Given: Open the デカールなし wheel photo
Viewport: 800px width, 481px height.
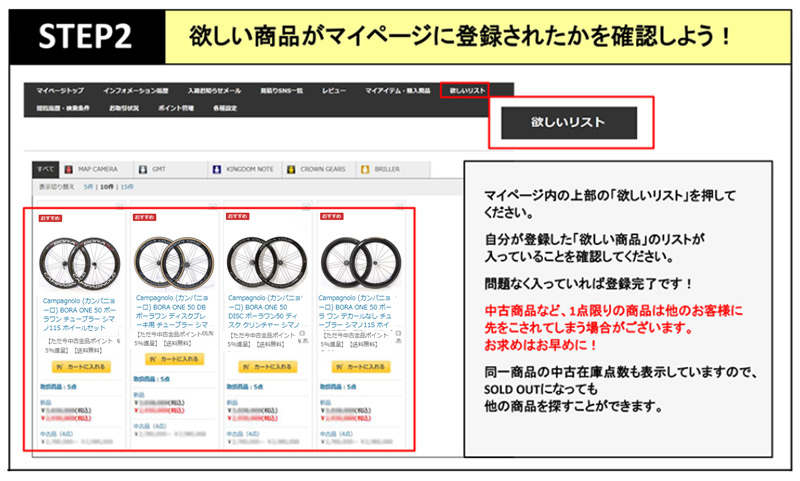Looking at the screenshot, I should coord(361,262).
